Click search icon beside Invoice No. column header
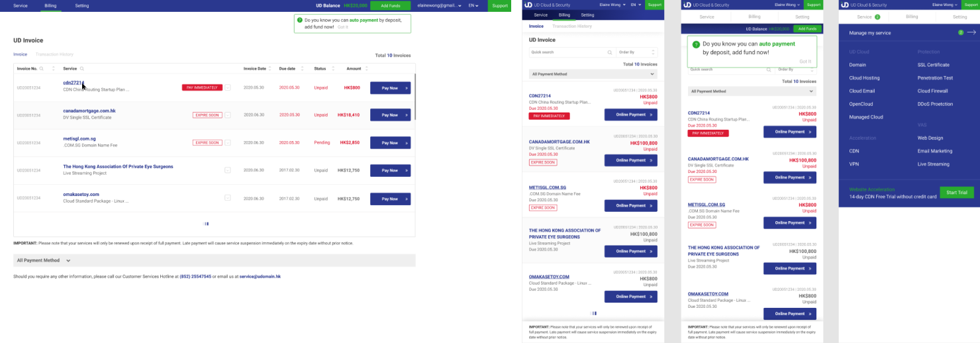Screen dimensions: 980x343 [42, 68]
